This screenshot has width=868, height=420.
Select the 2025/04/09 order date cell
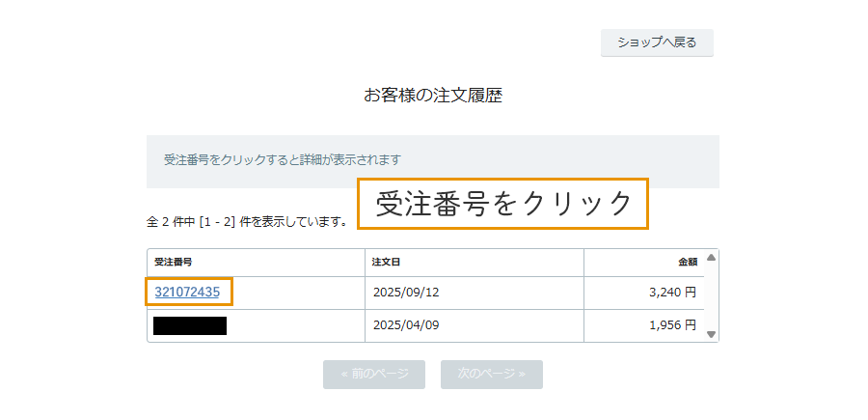[405, 325]
